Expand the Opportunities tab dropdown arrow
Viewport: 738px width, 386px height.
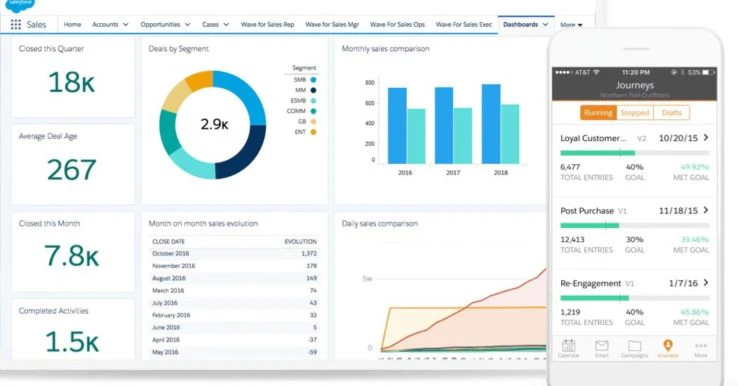pos(187,24)
